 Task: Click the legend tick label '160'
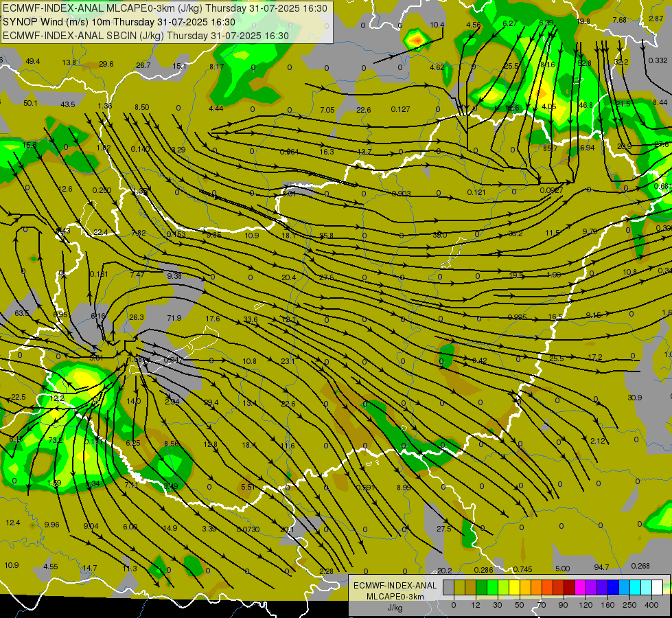click(x=607, y=605)
